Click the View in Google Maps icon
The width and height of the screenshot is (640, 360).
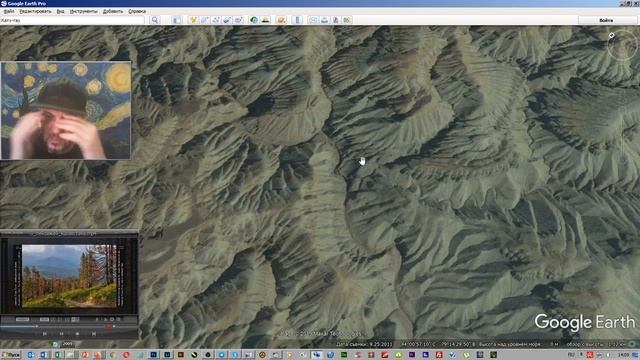[x=347, y=20]
